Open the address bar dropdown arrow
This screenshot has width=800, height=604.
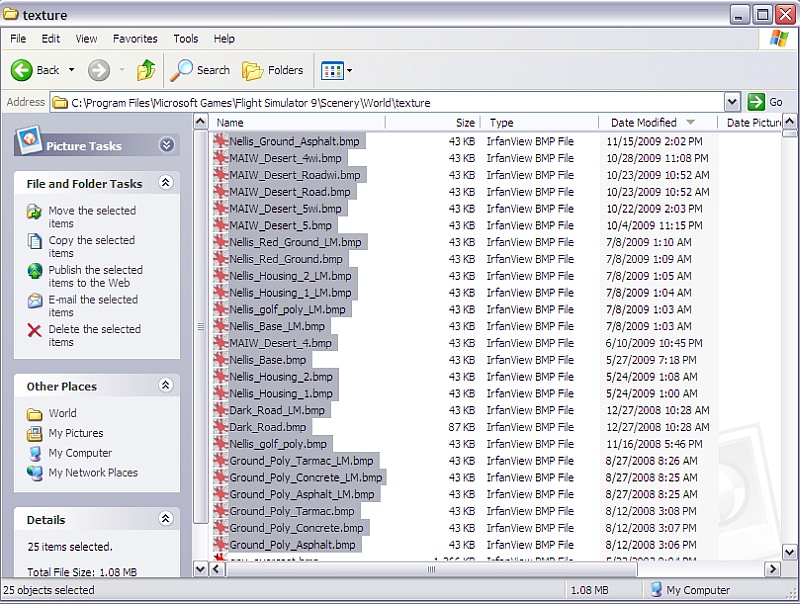click(732, 102)
